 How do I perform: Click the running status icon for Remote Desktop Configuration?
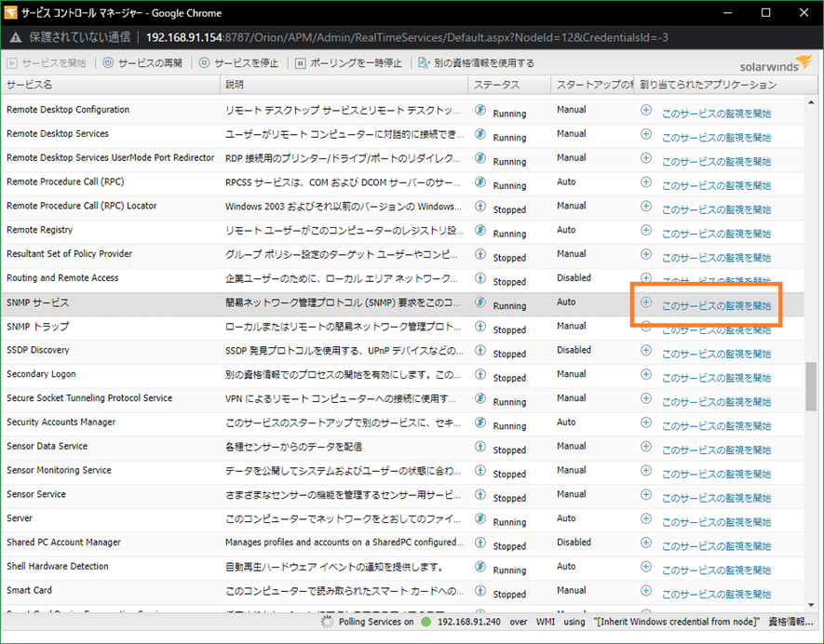(x=480, y=110)
